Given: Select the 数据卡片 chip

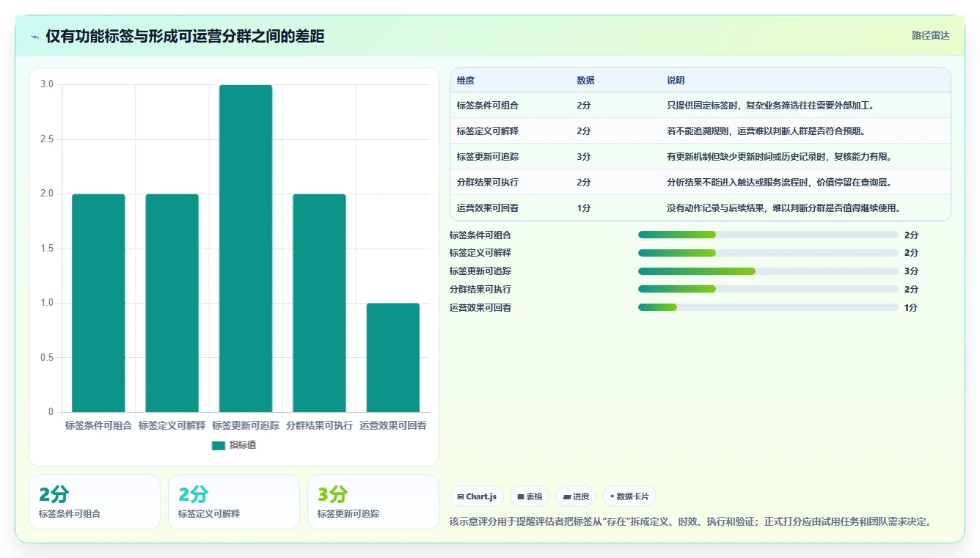Looking at the screenshot, I should point(629,496).
